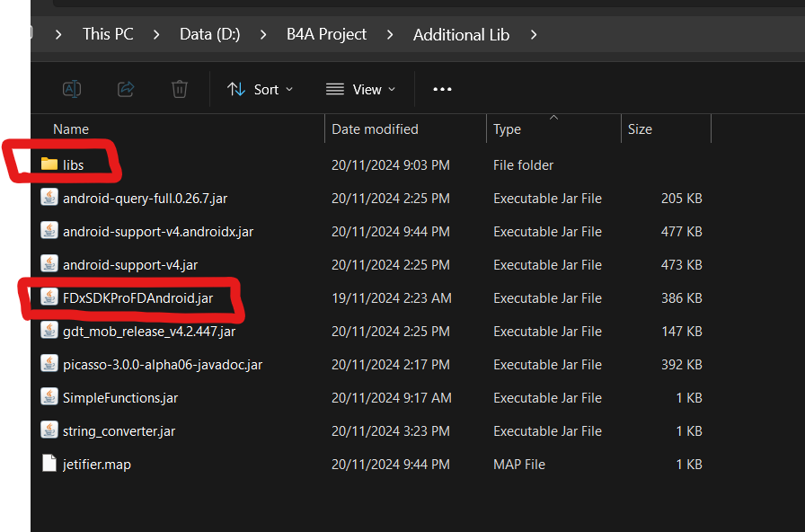Select the libs folder icon
805x532 pixels.
(49, 164)
